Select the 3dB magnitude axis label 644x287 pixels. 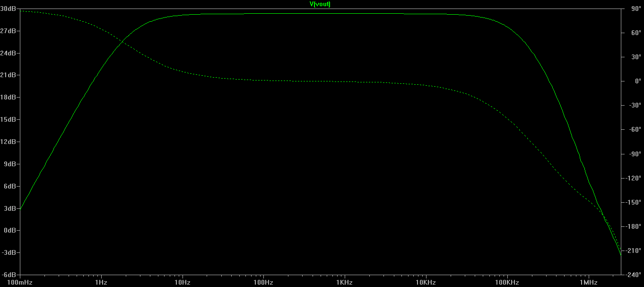coord(10,208)
